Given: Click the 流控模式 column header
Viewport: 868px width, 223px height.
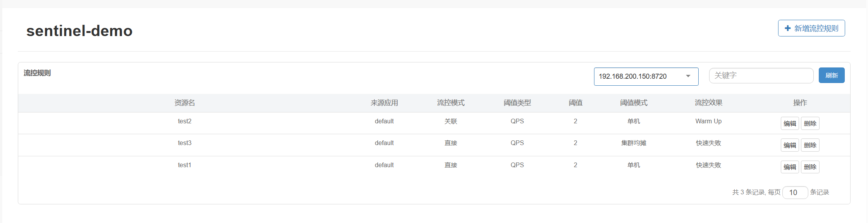Looking at the screenshot, I should pos(451,103).
